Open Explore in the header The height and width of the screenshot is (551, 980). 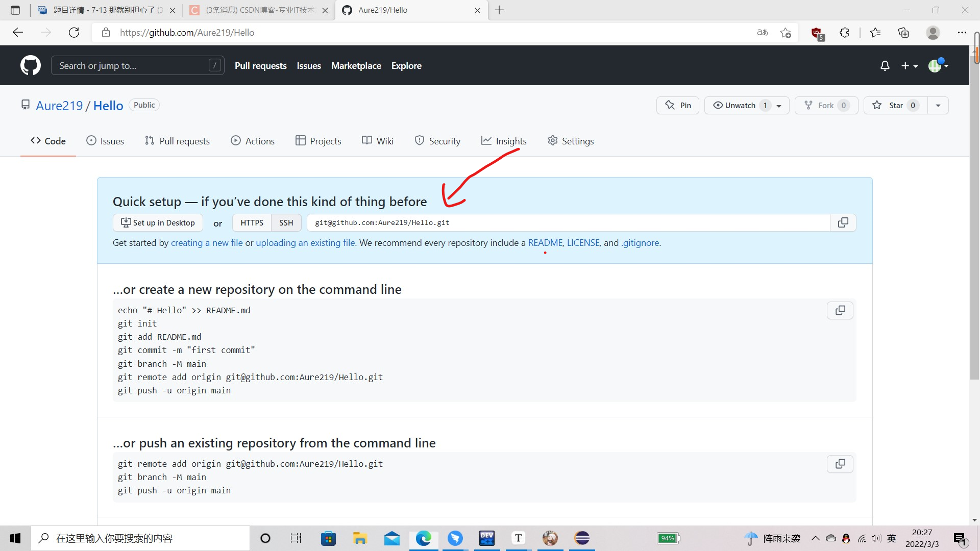(x=406, y=66)
